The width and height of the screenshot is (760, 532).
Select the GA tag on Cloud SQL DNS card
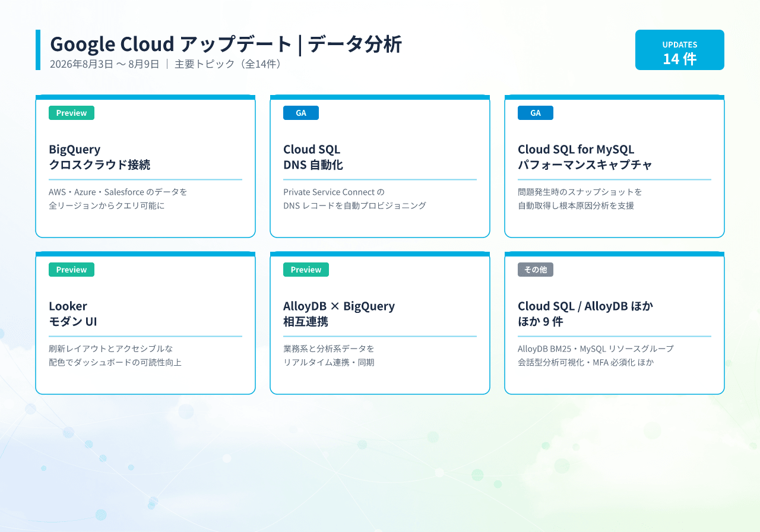coord(301,113)
